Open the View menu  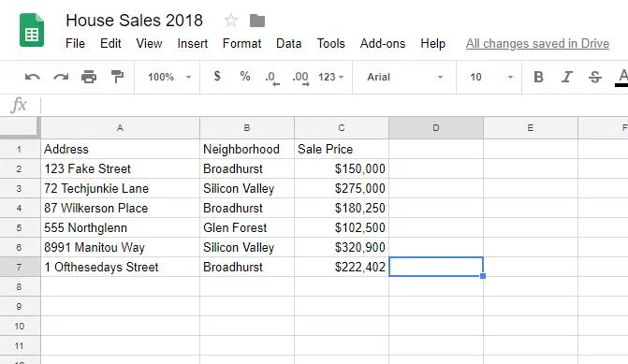coord(149,43)
